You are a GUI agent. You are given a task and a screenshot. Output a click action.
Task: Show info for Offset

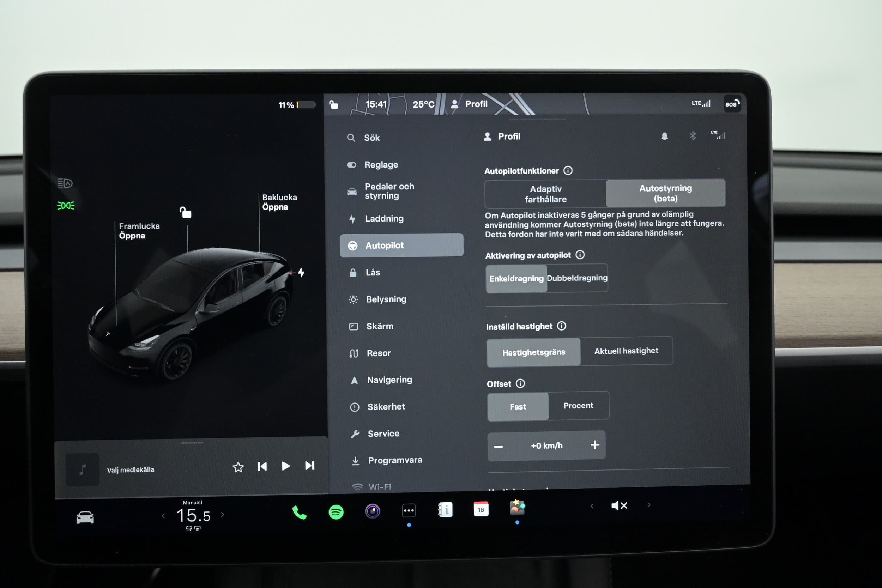point(520,383)
